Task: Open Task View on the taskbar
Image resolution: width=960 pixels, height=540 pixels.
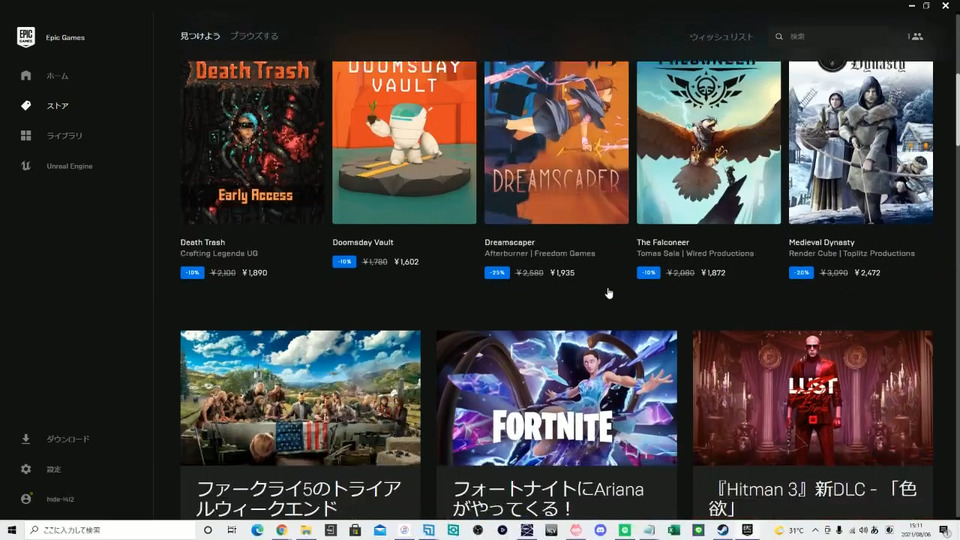Action: [232, 530]
